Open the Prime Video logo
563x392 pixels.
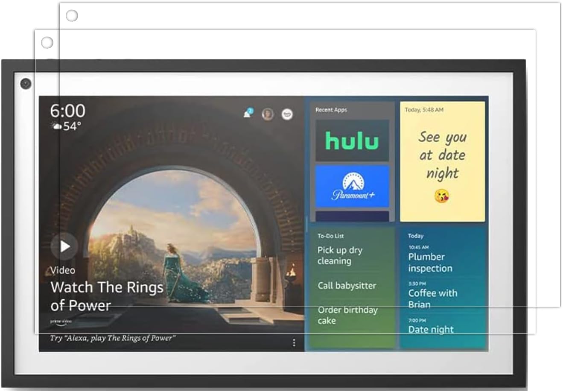click(x=61, y=322)
